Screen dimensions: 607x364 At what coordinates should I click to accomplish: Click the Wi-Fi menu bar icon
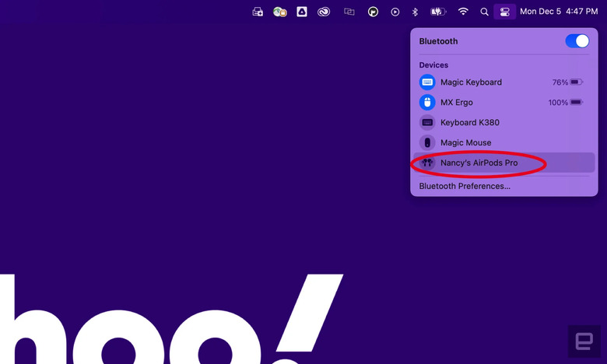point(463,12)
